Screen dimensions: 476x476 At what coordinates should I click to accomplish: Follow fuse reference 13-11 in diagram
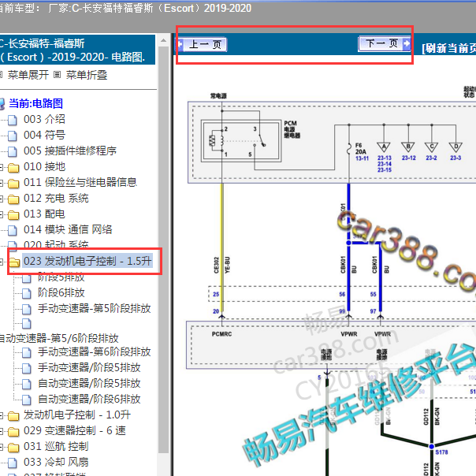coord(362,158)
